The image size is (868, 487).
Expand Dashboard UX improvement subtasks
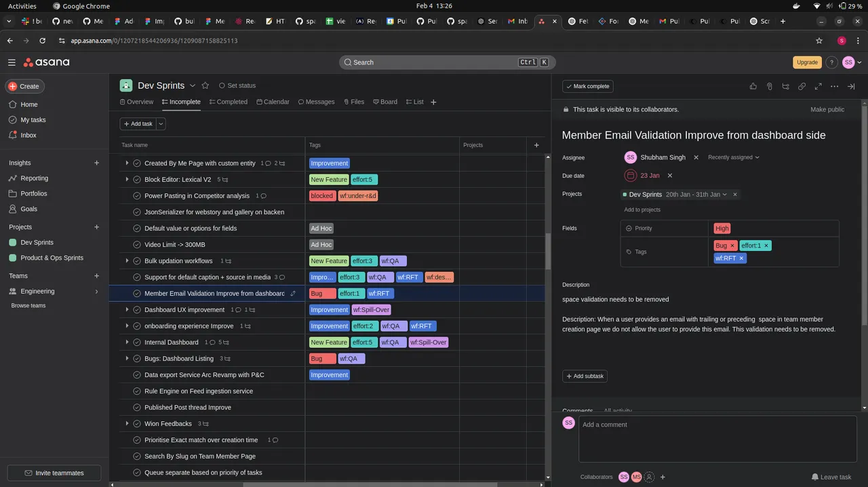[127, 310]
